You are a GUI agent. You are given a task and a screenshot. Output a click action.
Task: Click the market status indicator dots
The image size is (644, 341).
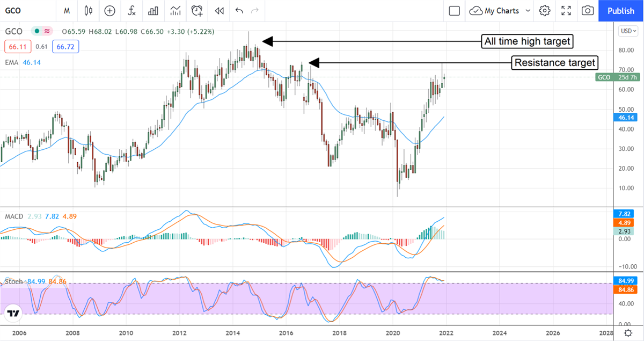coord(42,32)
